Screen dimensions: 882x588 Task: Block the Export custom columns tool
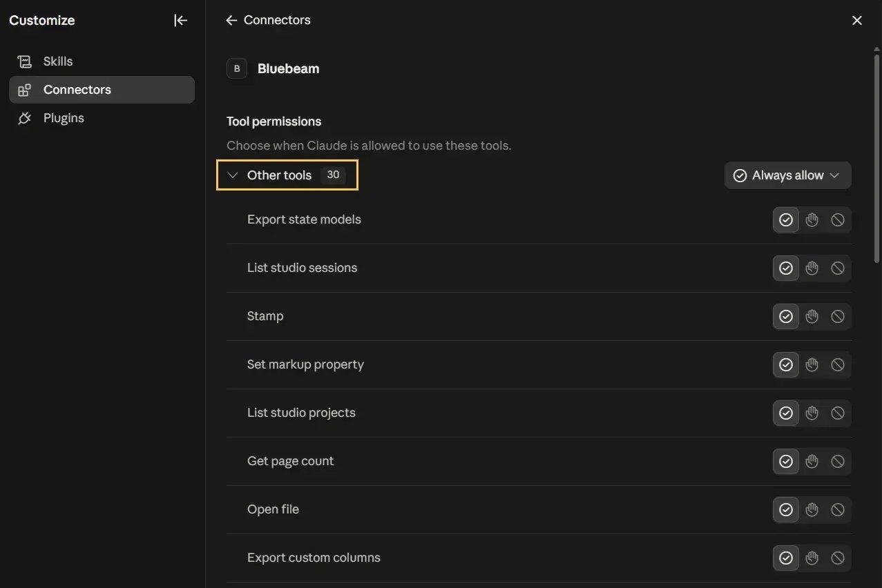[x=838, y=558]
